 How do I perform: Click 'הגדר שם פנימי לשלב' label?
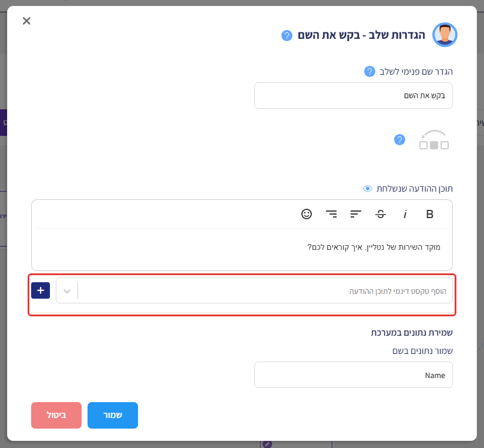(416, 72)
